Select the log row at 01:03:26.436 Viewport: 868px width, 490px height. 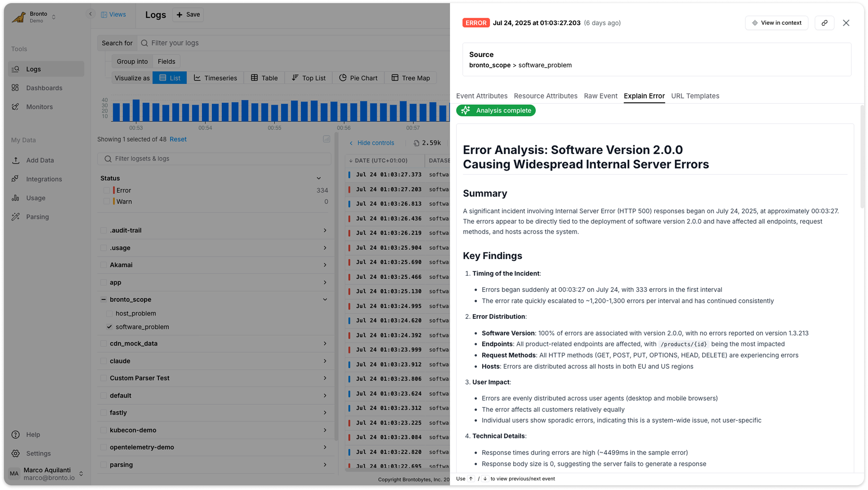point(398,219)
